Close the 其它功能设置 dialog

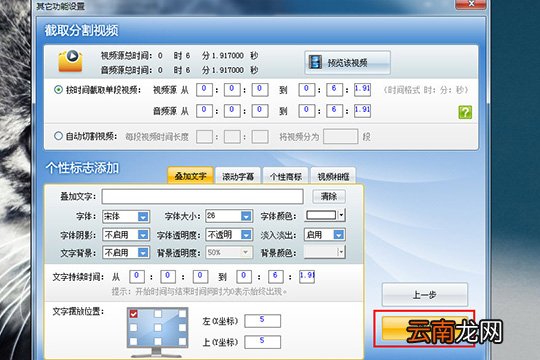click(x=471, y=4)
